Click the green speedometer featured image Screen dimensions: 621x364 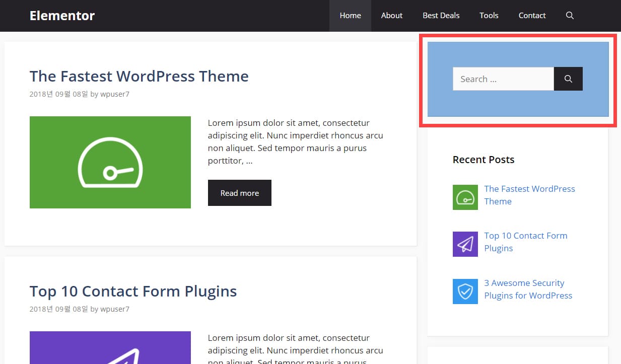110,162
